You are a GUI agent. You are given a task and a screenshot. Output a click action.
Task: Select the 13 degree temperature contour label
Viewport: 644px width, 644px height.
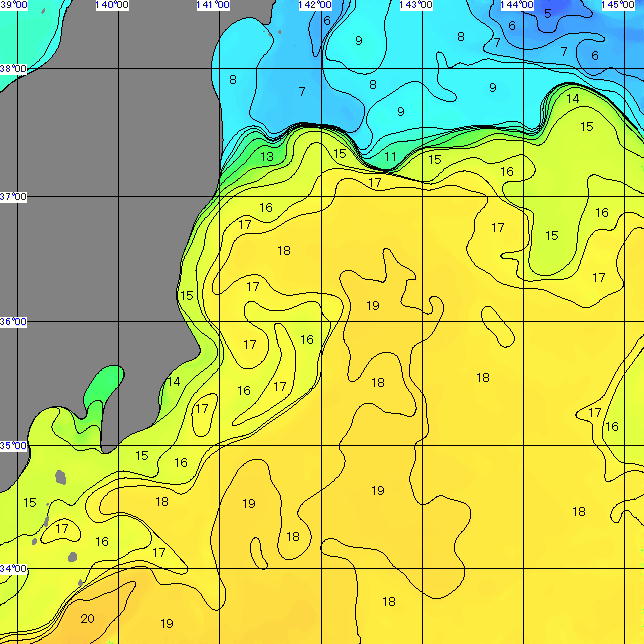pos(267,157)
